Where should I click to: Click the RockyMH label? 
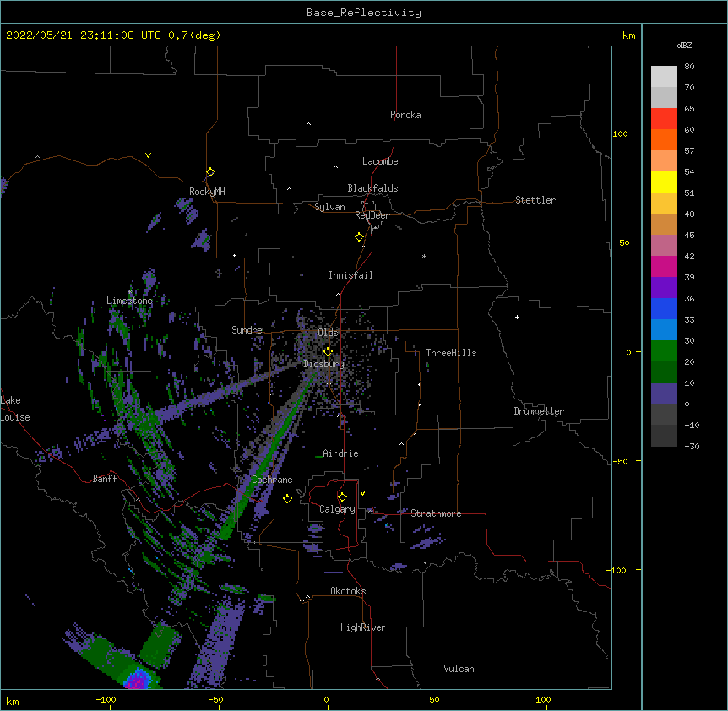207,192
